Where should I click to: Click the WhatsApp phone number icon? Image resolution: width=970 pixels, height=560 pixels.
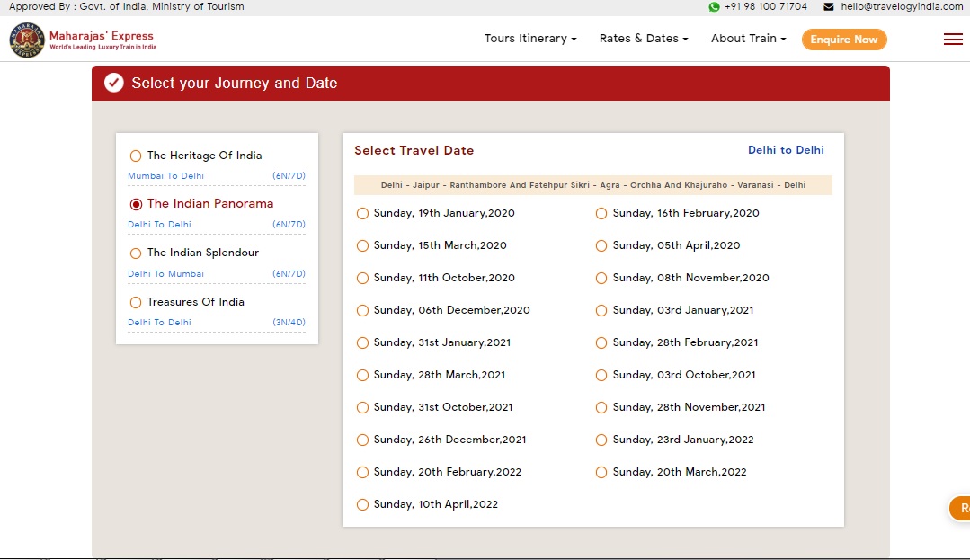[714, 6]
